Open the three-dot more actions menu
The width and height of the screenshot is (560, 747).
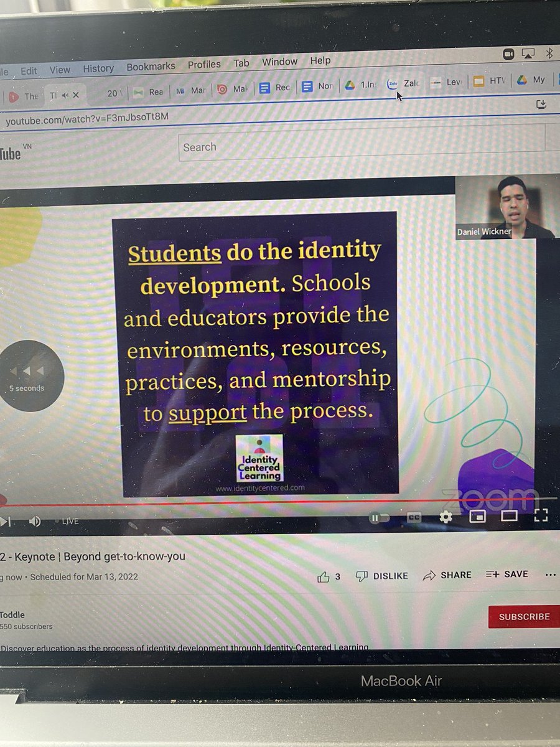550,575
